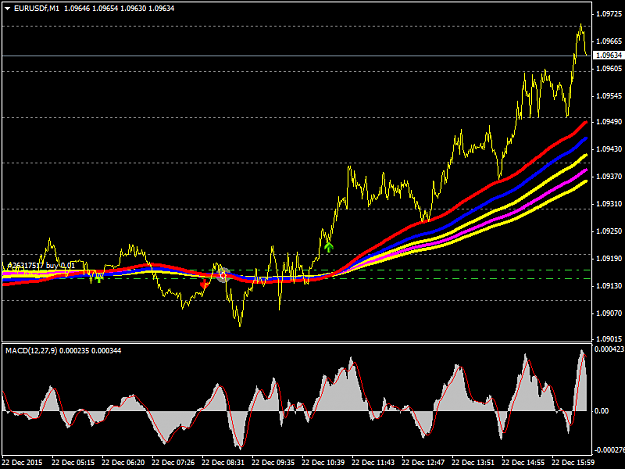The height and width of the screenshot is (469, 625).
Task: Open the chart menu triangle beside EURUSDf,M1
Action: (x=7, y=8)
